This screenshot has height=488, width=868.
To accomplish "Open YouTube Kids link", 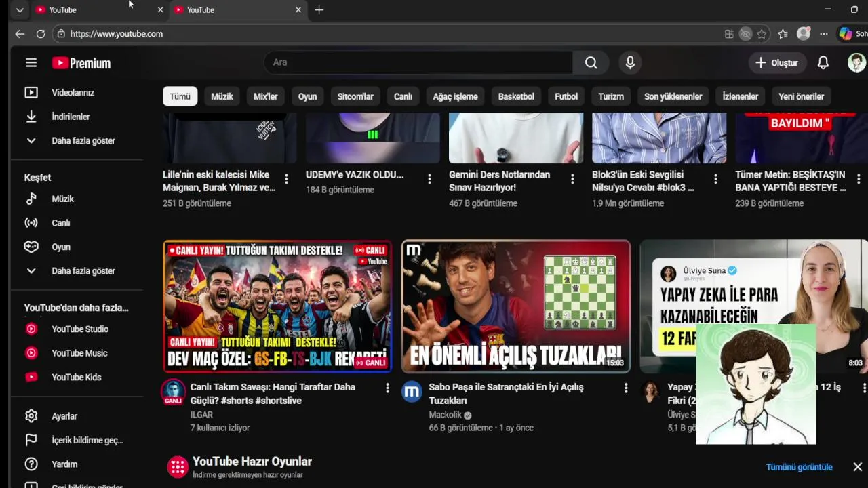I will (76, 377).
